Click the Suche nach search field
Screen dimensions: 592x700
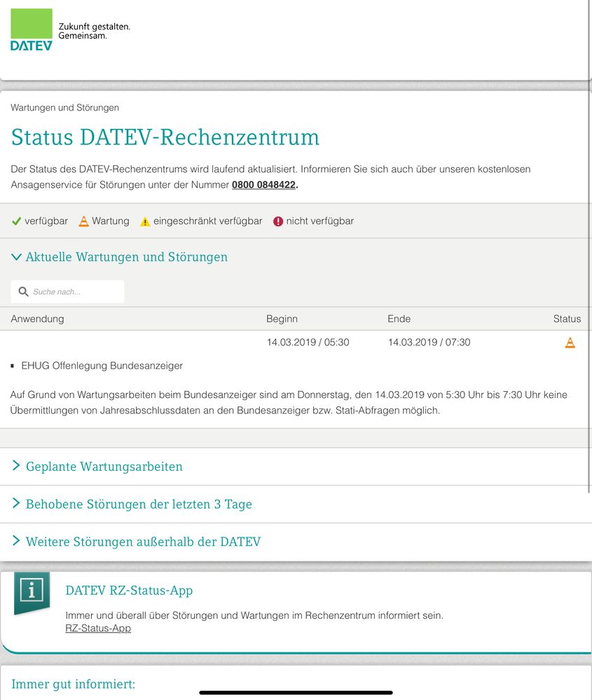click(x=67, y=291)
